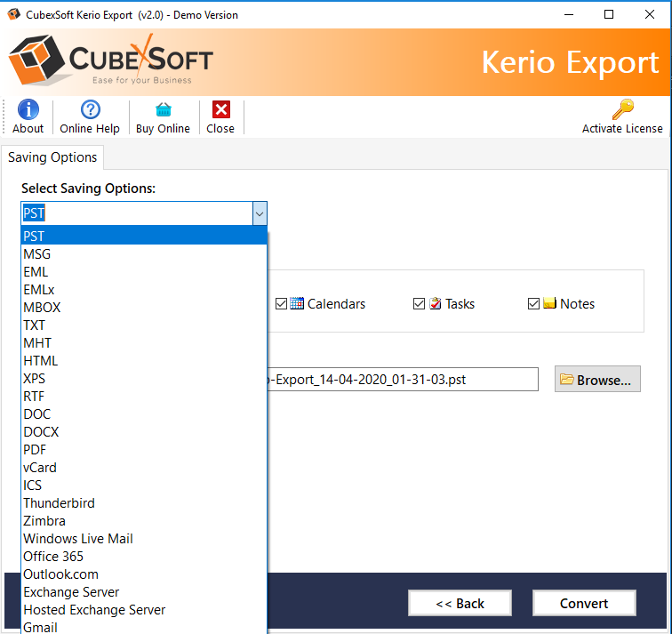Minimize the Kerio Export window

(569, 14)
